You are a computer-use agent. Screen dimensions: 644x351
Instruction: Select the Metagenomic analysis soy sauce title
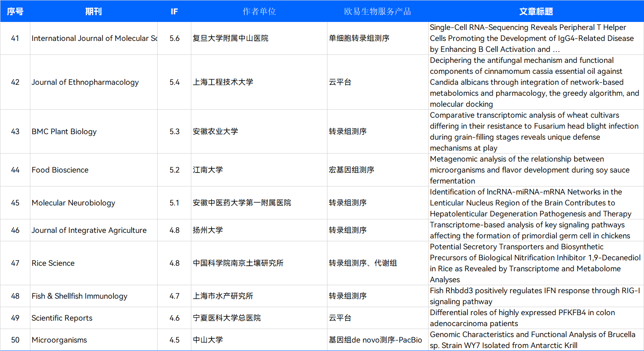click(536, 170)
